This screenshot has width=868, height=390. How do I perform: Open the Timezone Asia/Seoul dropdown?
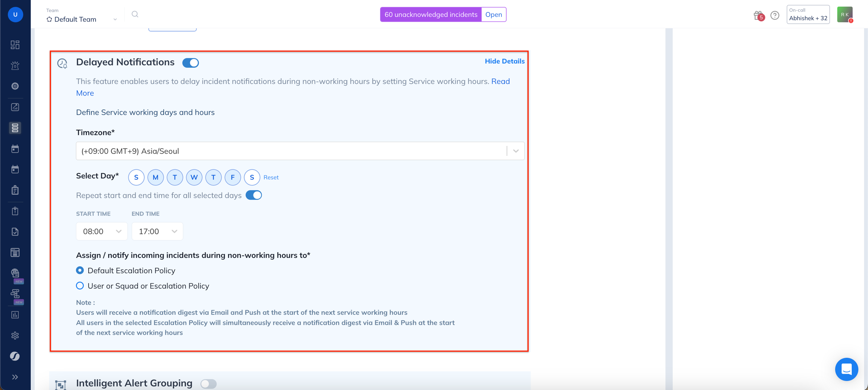(x=300, y=151)
